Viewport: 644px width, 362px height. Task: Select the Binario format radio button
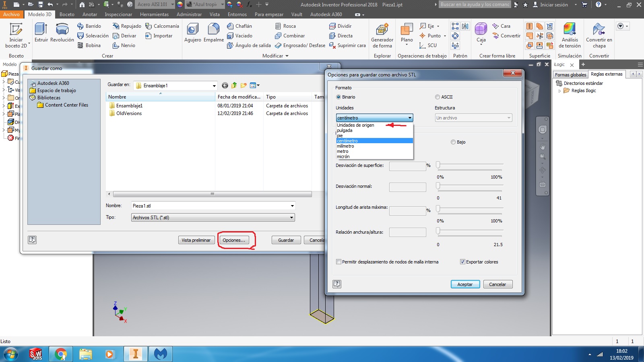tap(339, 97)
